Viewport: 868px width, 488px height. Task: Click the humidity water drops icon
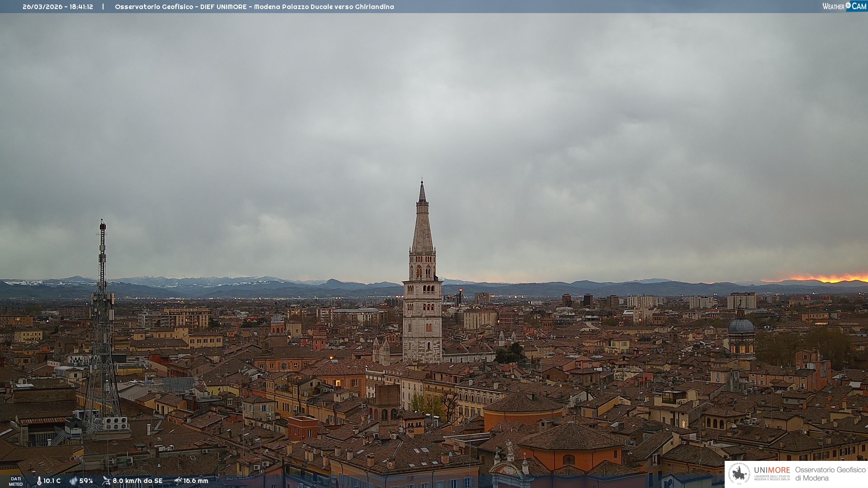pyautogui.click(x=73, y=481)
